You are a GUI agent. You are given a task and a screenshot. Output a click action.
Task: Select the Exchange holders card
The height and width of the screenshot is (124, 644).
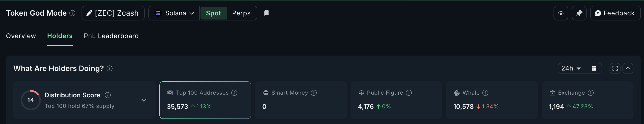point(587,100)
